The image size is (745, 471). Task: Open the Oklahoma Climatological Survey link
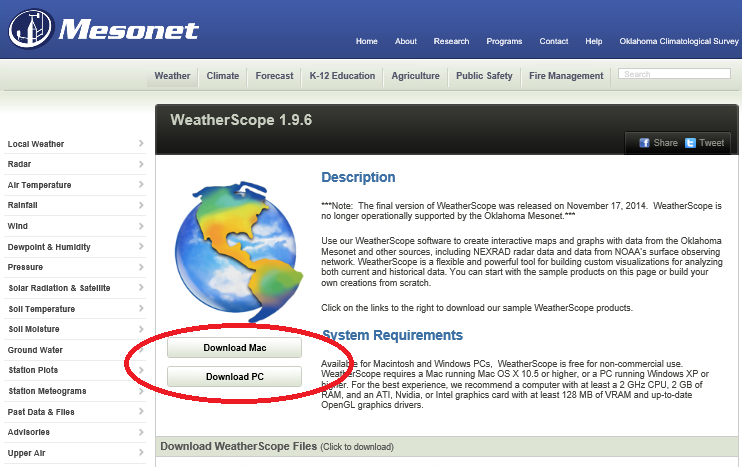676,42
